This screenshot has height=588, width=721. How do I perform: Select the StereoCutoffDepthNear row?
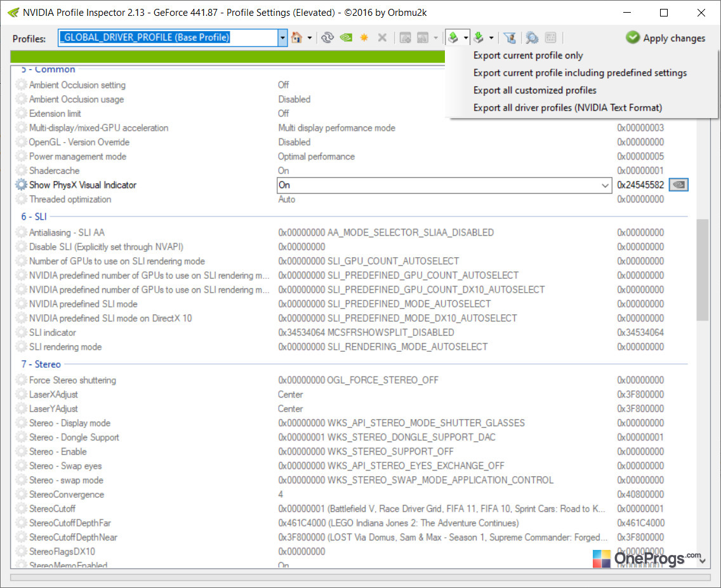coord(353,537)
